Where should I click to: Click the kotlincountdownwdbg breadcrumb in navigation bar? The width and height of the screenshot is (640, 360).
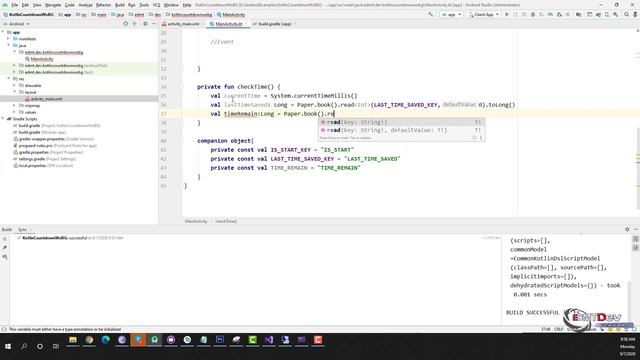[189, 15]
